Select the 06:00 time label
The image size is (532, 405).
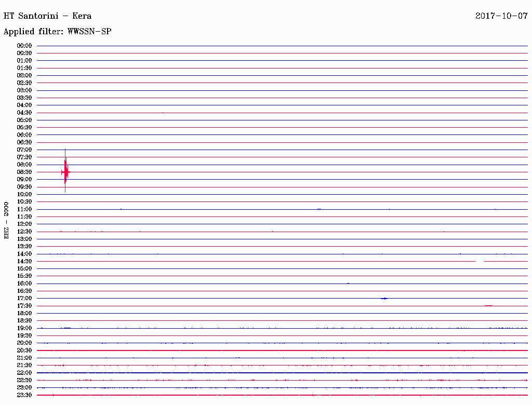(x=24, y=135)
